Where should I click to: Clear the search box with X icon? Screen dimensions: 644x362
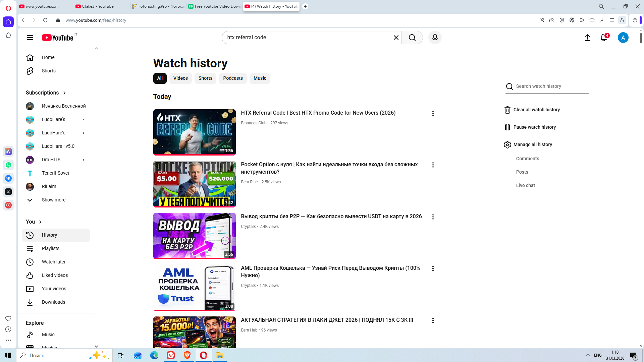click(396, 38)
